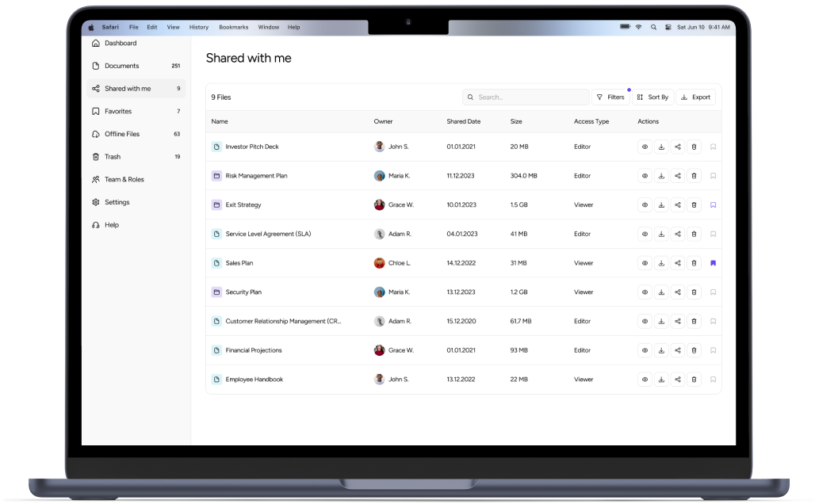Delete the Employee Handbook file

click(694, 380)
